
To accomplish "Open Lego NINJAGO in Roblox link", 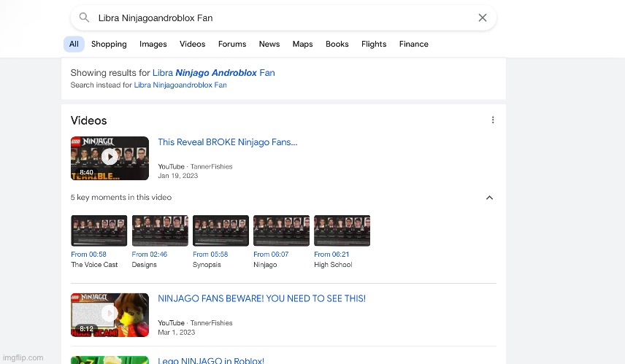I will point(211,360).
